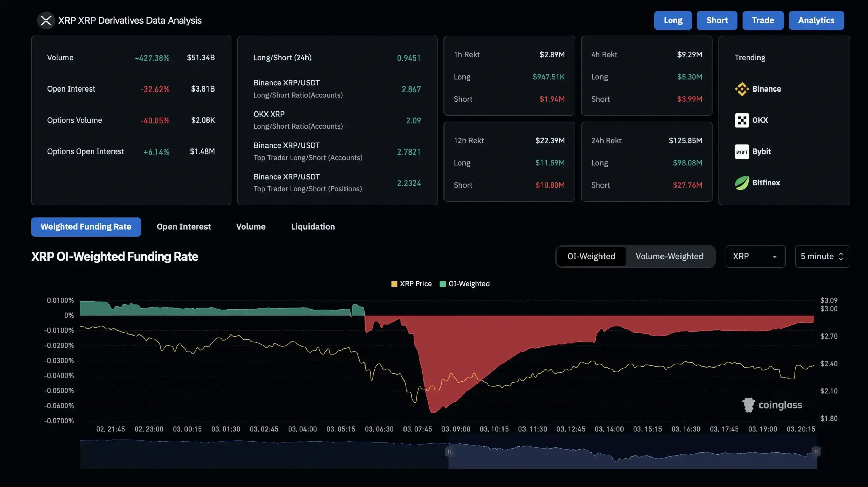Click the Options Volume value $2.08K
The height and width of the screenshot is (487, 868).
[x=203, y=120]
